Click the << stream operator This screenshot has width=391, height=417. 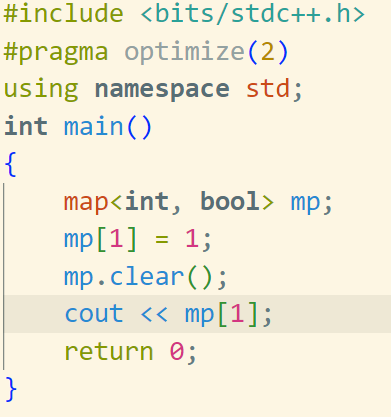point(154,314)
